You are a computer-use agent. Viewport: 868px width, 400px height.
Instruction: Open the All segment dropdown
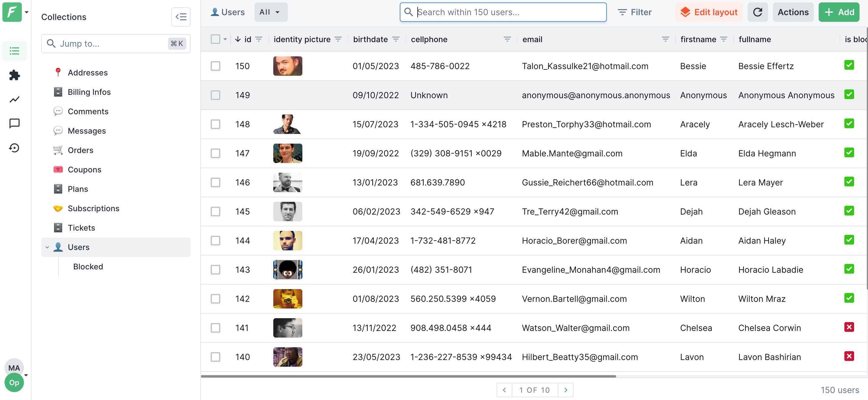tap(271, 12)
